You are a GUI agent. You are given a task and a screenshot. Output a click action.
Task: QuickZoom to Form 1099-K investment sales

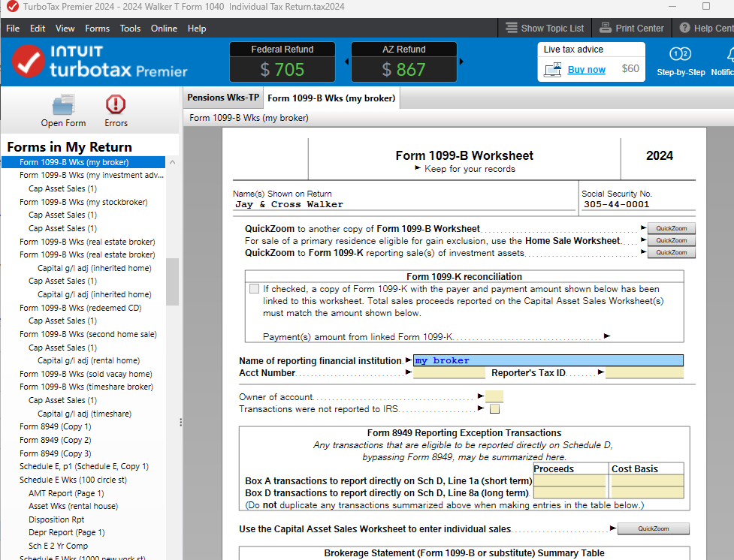tap(672, 252)
